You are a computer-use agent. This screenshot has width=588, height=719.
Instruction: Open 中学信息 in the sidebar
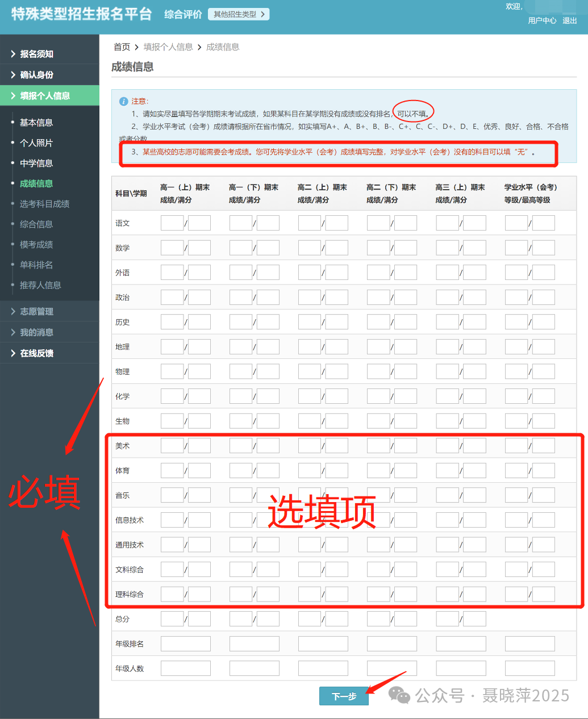[x=36, y=164]
